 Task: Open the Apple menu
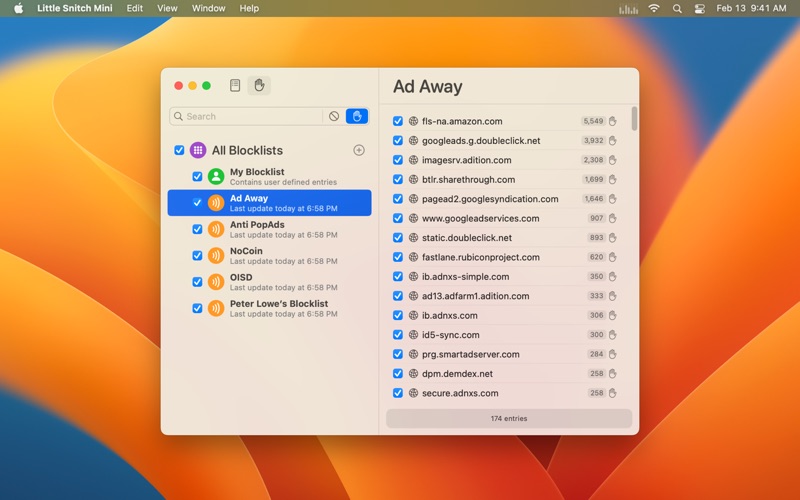pos(18,8)
